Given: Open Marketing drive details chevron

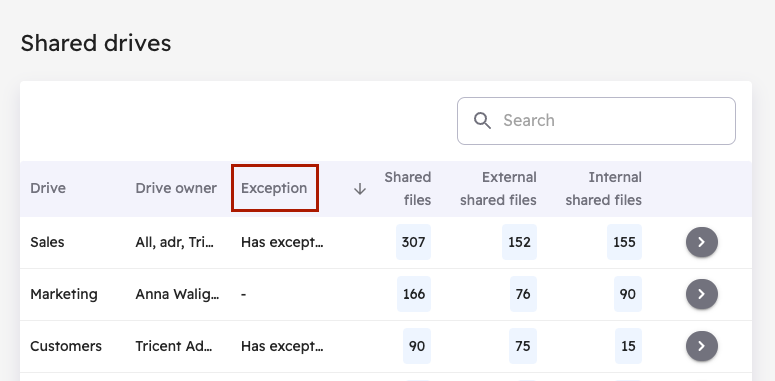Looking at the screenshot, I should (x=701, y=294).
